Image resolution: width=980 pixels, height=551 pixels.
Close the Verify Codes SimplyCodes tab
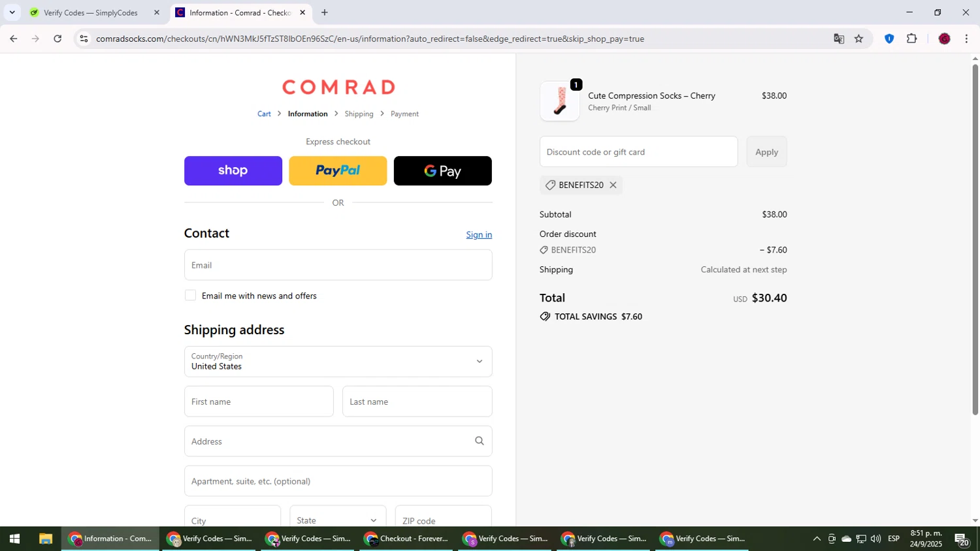(x=157, y=12)
